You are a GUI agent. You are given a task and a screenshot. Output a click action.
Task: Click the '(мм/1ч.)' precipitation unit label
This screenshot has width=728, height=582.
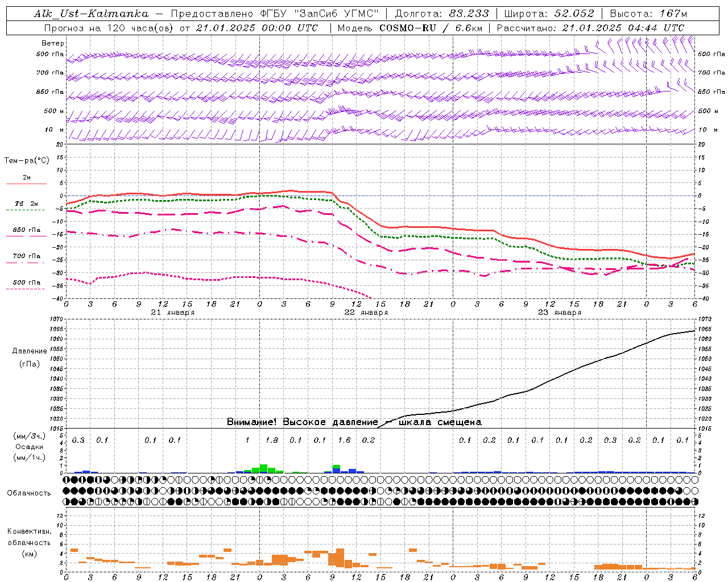(x=30, y=458)
